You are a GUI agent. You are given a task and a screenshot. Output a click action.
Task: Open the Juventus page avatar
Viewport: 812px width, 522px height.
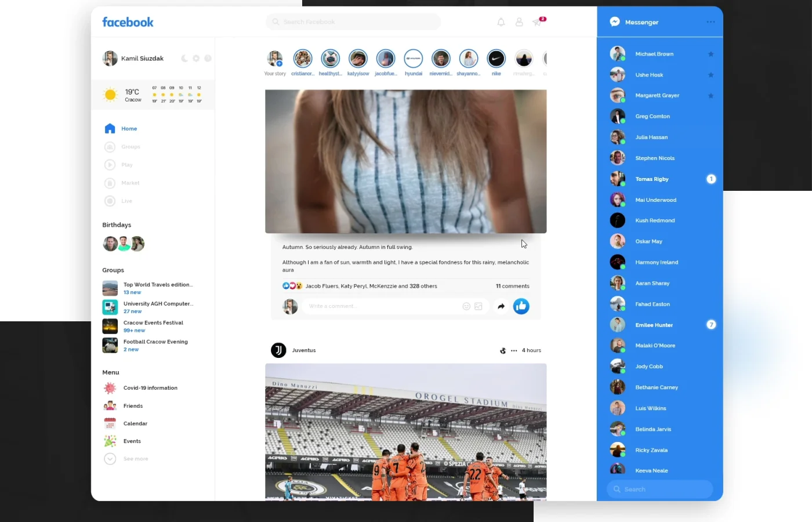(278, 350)
